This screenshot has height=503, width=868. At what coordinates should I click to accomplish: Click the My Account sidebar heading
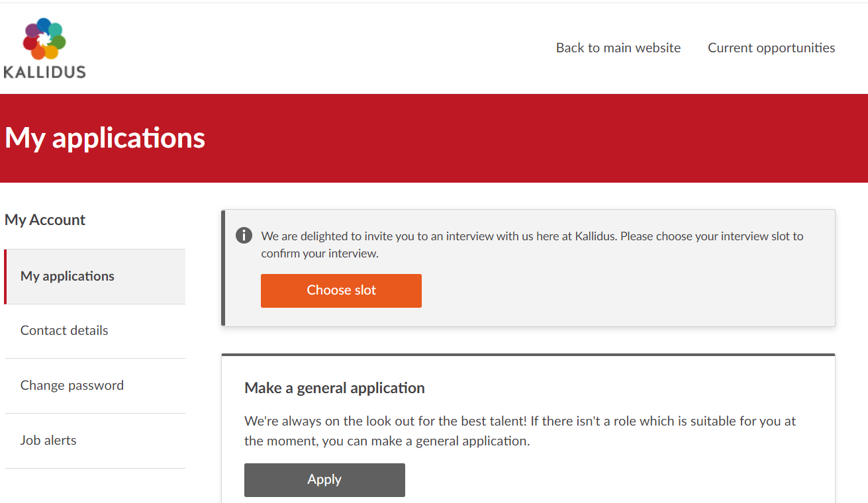click(x=45, y=220)
